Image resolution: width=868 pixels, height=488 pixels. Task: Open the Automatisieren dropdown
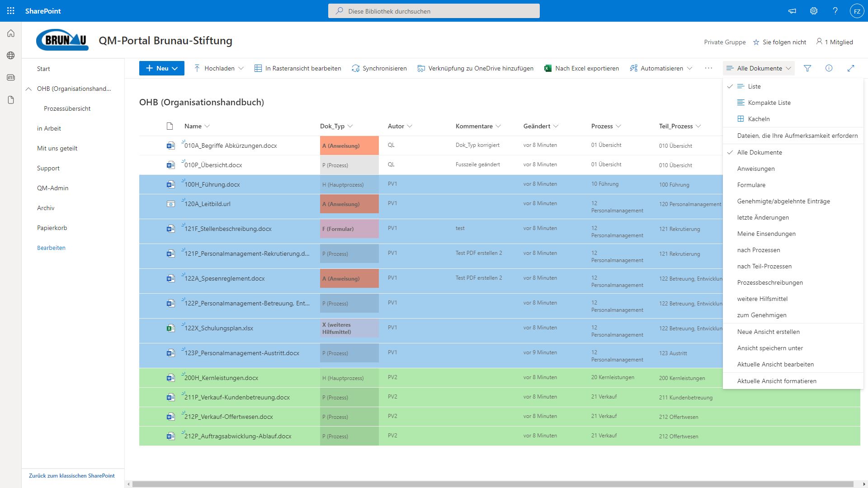coord(661,68)
